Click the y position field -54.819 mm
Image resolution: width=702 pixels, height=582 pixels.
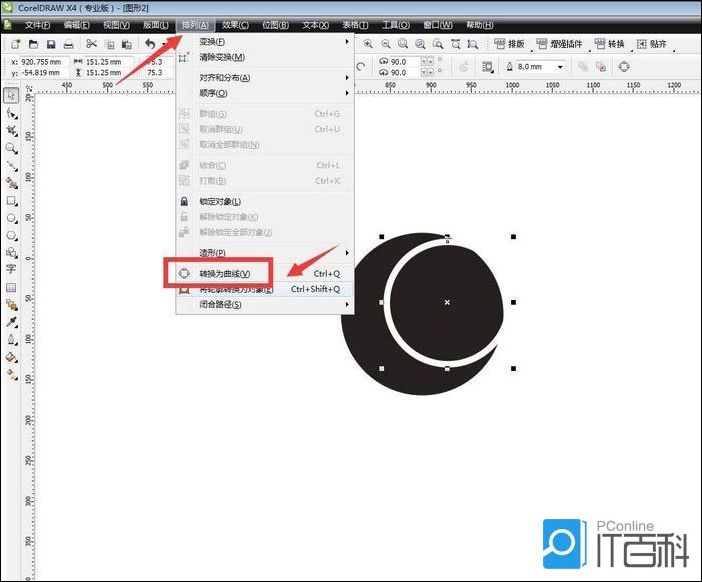44,73
